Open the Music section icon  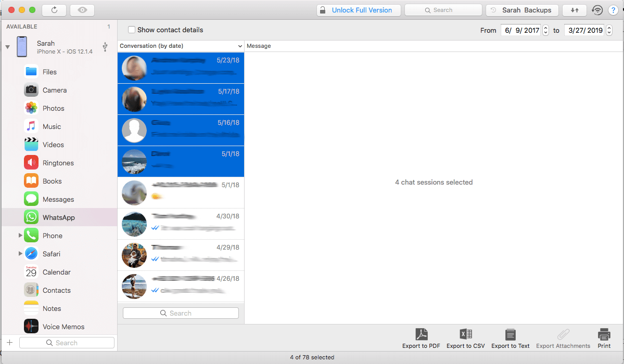coord(31,126)
